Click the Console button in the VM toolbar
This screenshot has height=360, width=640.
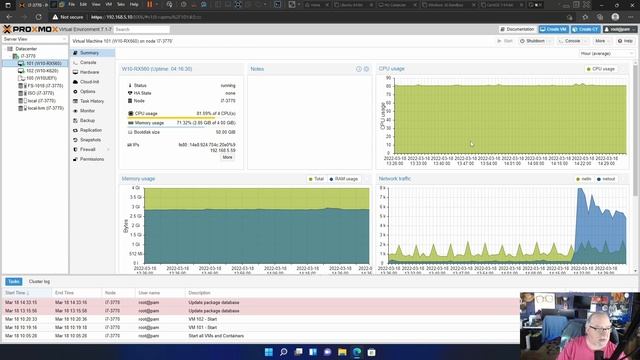[x=570, y=41]
